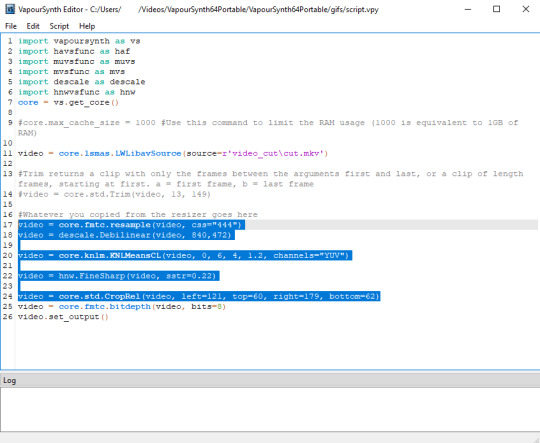Open the Help menu
Viewport: 540px width, 443px height.
coord(87,26)
